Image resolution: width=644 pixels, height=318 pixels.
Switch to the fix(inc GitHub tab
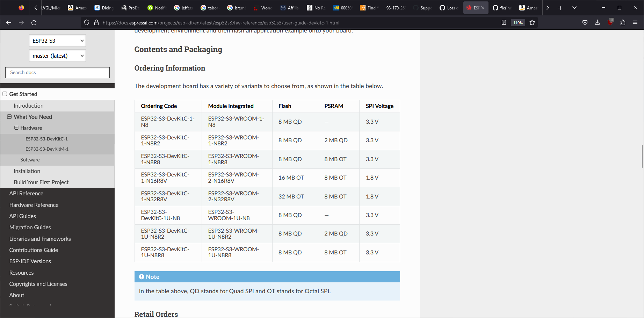[x=502, y=8]
